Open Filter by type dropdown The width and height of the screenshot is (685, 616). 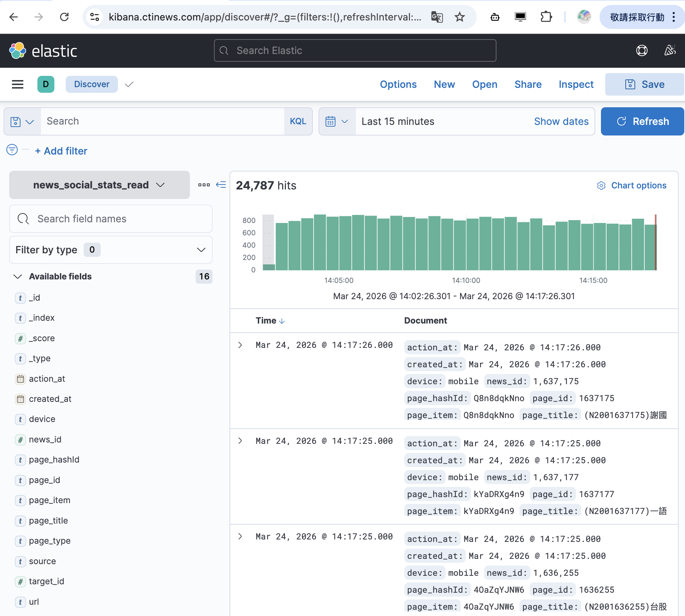[x=111, y=250]
